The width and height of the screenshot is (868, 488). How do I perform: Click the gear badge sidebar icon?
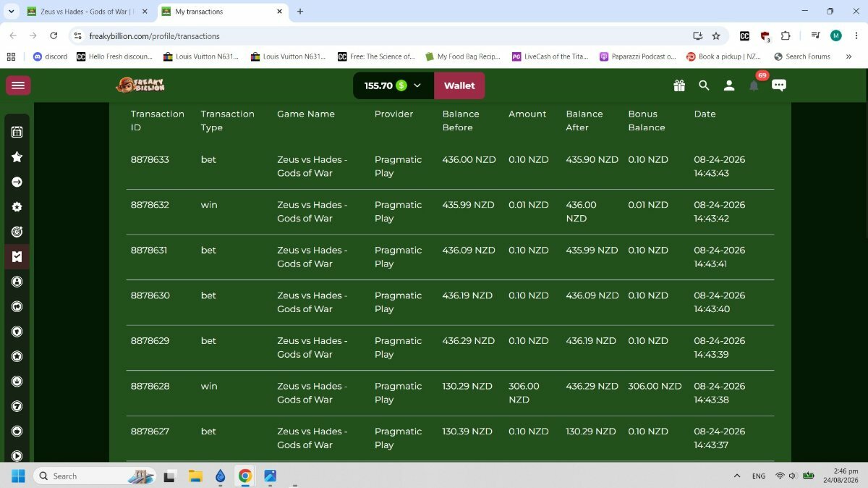17,207
